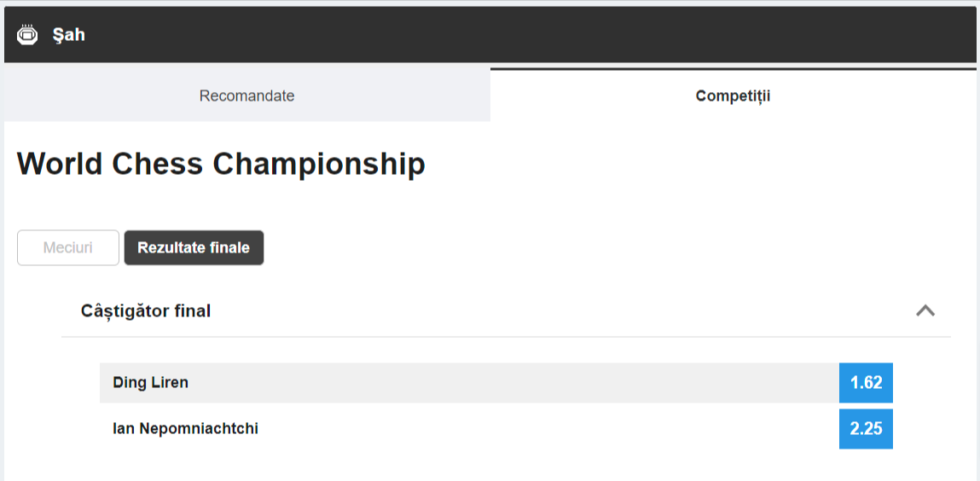The height and width of the screenshot is (481, 980).
Task: Pick the 1.62 odds for Ding Liren
Action: tap(866, 382)
